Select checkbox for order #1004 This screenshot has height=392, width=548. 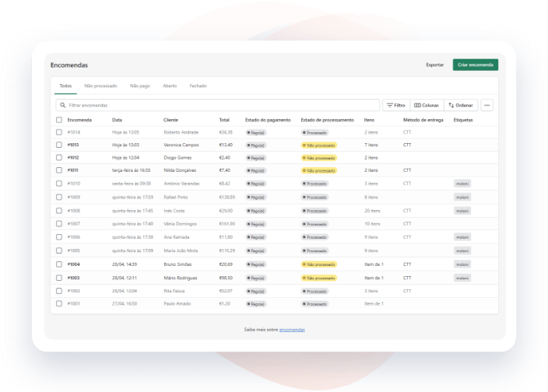[x=59, y=264]
